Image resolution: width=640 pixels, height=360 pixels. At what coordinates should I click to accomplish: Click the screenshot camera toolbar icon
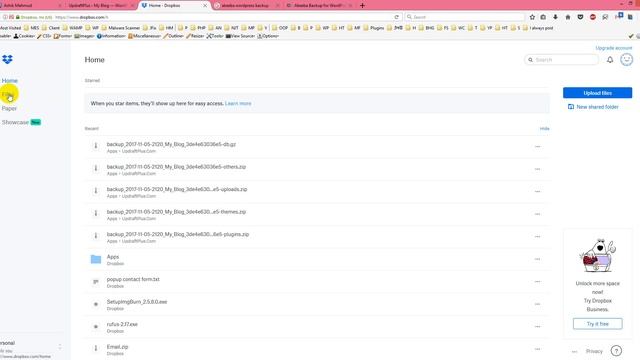point(543,17)
